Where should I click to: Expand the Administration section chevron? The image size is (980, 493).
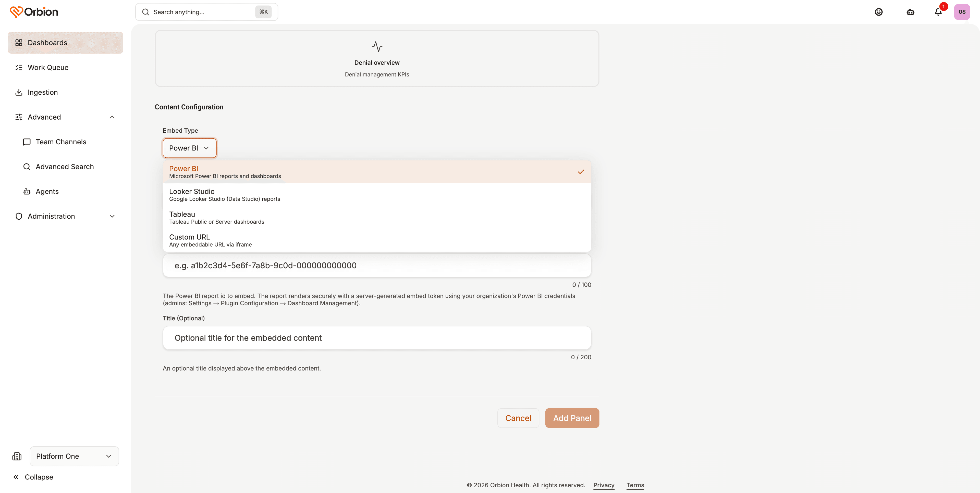tap(112, 216)
